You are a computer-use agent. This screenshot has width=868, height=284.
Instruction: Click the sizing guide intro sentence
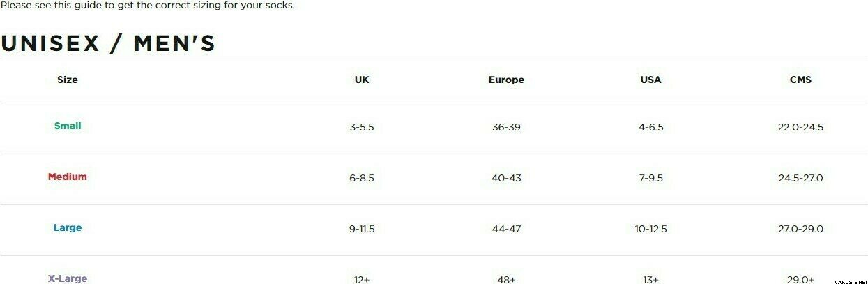[x=148, y=6]
